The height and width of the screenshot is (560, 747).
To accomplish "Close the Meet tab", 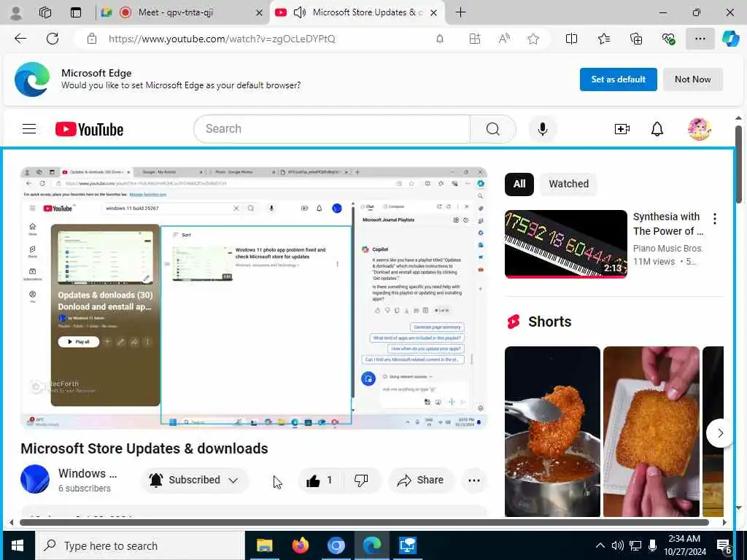I will [x=259, y=13].
